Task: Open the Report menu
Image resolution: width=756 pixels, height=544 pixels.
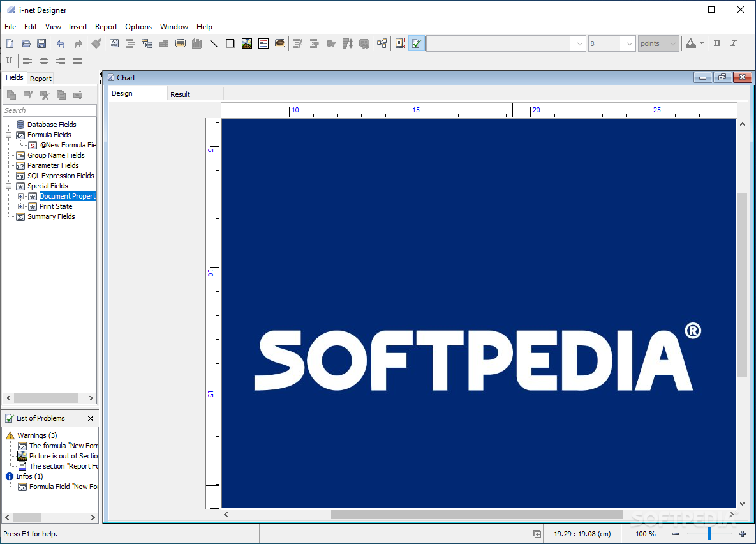Action: 106,27
